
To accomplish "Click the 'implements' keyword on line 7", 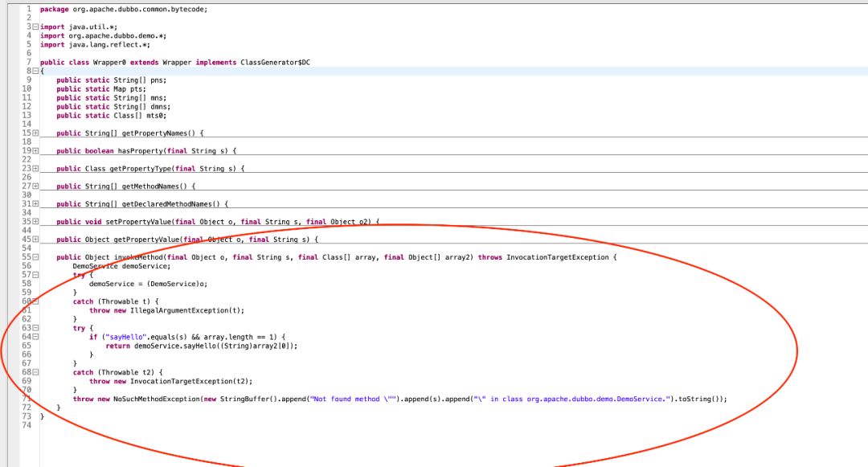I will (x=216, y=63).
